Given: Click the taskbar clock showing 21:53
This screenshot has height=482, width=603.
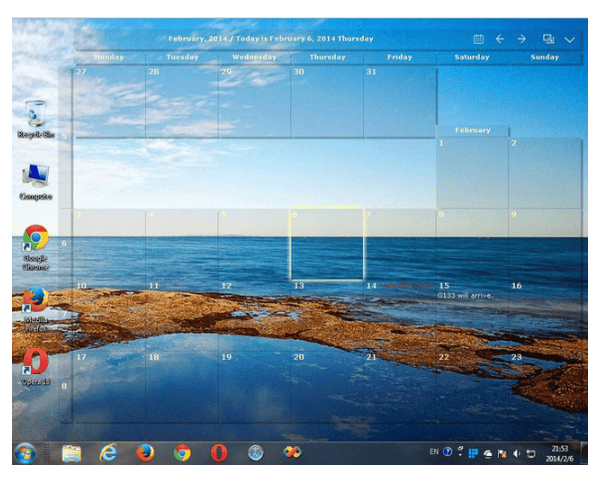Looking at the screenshot, I should point(560,454).
